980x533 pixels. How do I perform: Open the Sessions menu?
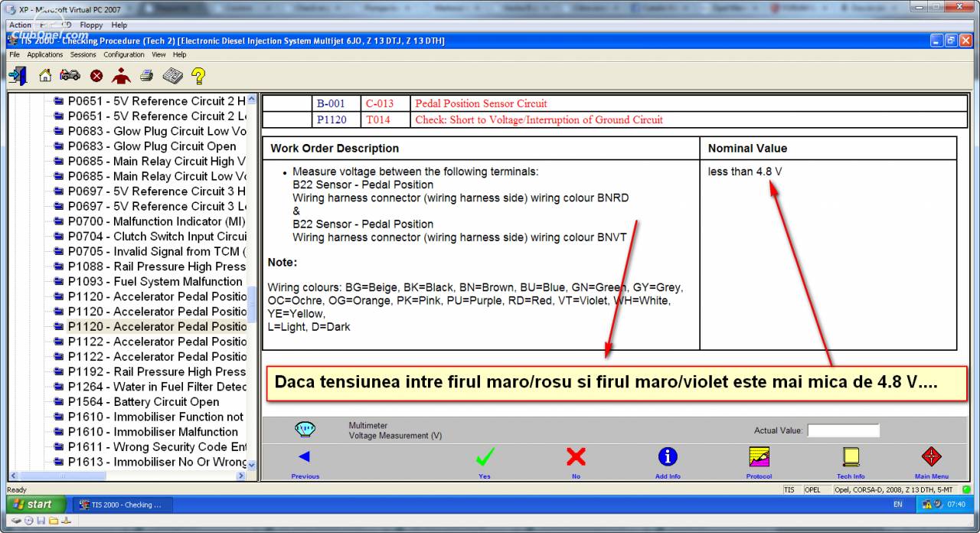click(83, 54)
